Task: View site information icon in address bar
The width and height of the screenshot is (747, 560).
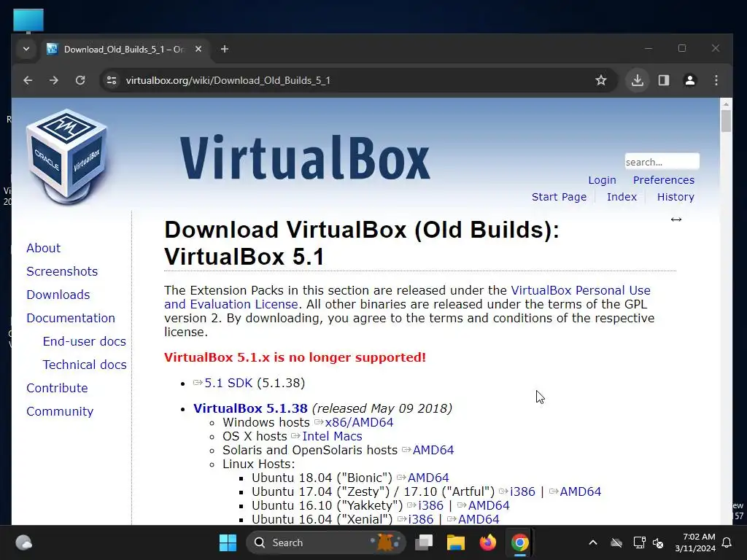Action: (x=112, y=80)
